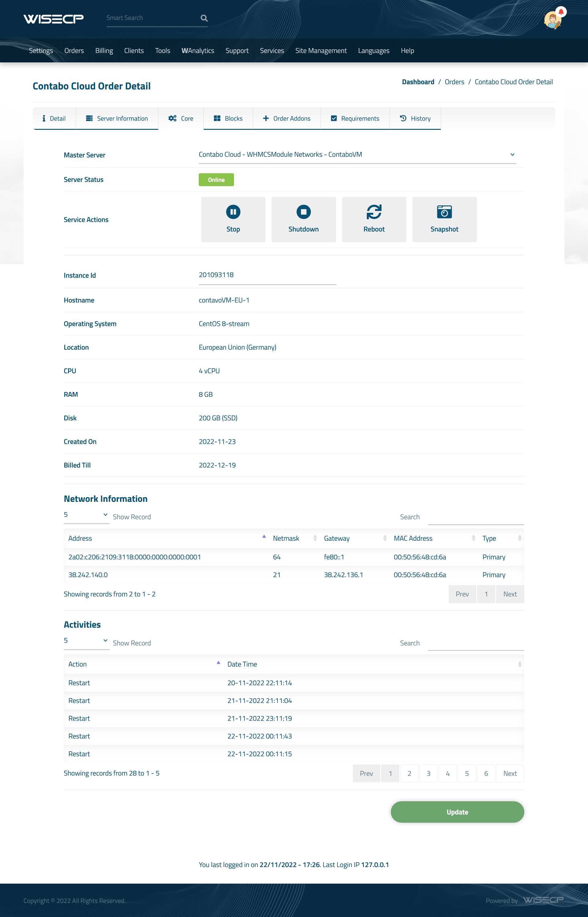Click the Smart Search magnifier icon
588x917 pixels.
click(204, 18)
